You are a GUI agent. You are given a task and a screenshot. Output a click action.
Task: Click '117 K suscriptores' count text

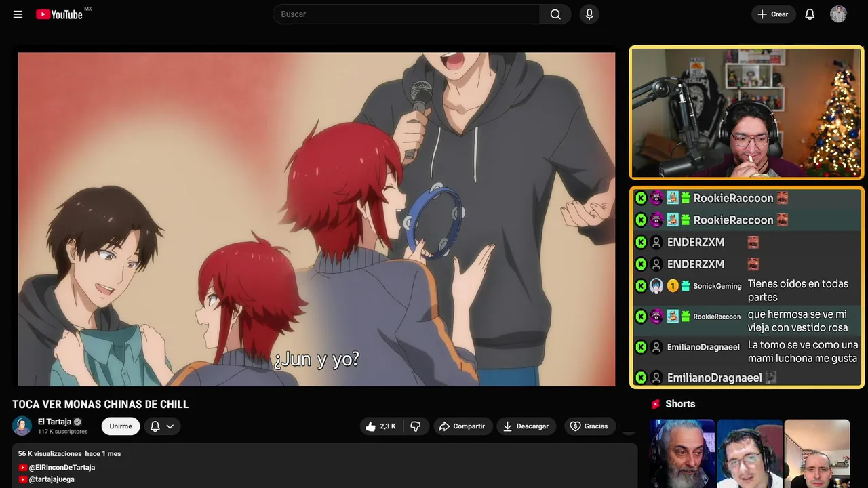[63, 432]
